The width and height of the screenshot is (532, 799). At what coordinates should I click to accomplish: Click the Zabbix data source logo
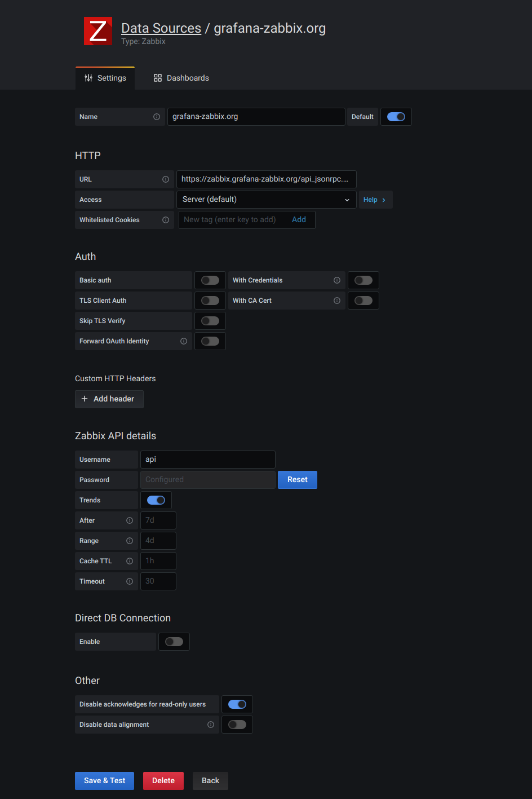click(97, 30)
